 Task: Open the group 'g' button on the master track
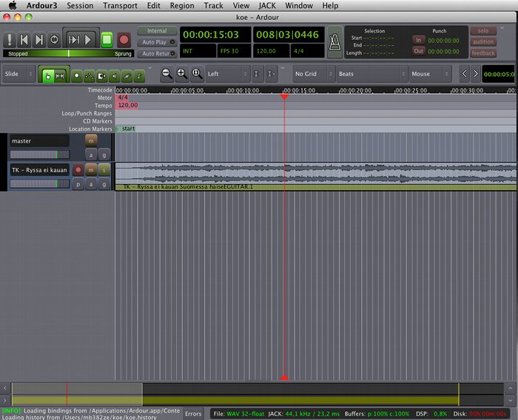pyautogui.click(x=104, y=155)
